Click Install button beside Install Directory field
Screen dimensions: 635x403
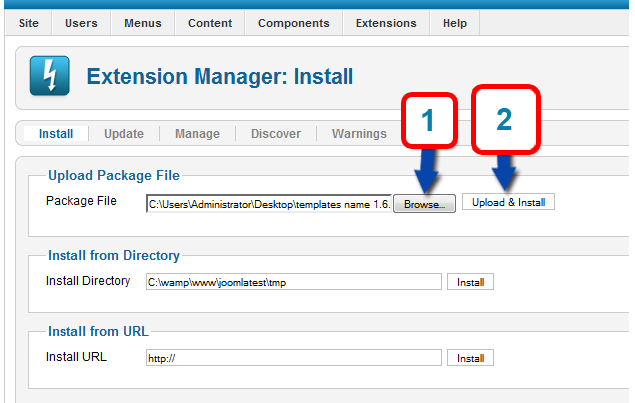tap(470, 282)
